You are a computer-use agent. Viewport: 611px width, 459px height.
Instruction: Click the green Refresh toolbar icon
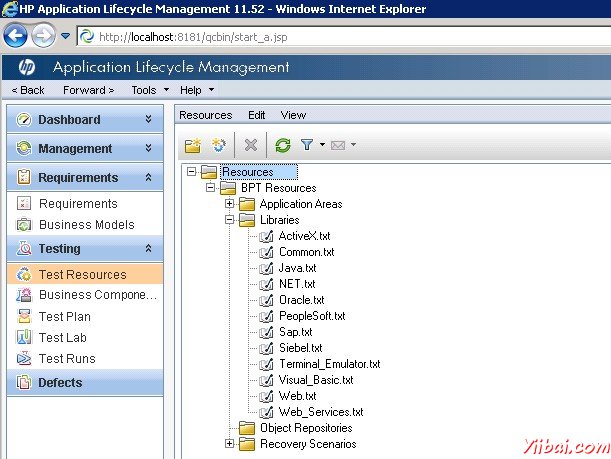[283, 145]
